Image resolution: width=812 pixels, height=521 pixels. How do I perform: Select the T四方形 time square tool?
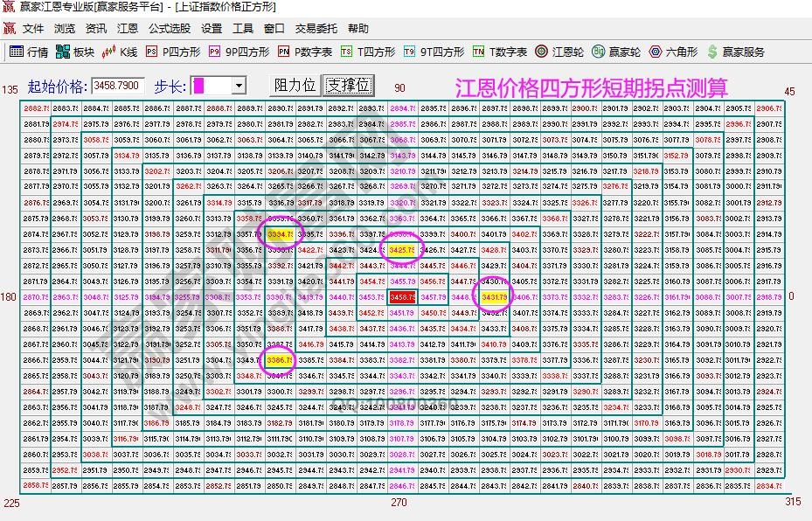coord(346,51)
